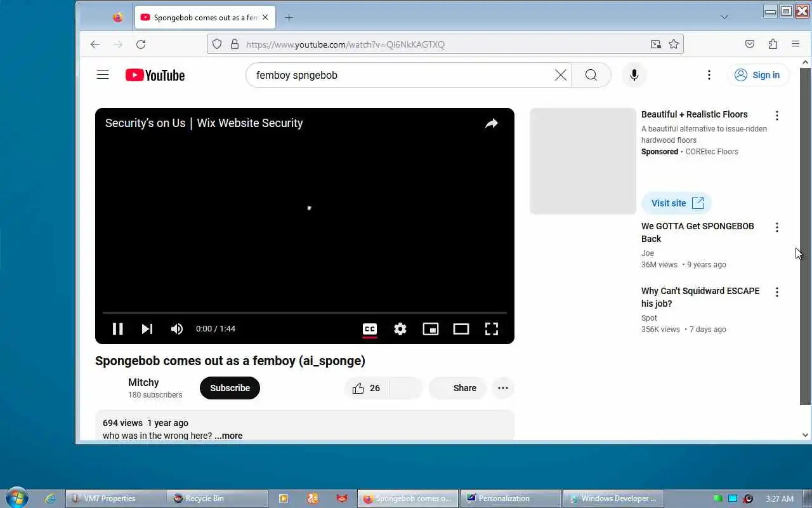The height and width of the screenshot is (508, 812).
Task: Save page to Pocket
Action: point(750,44)
